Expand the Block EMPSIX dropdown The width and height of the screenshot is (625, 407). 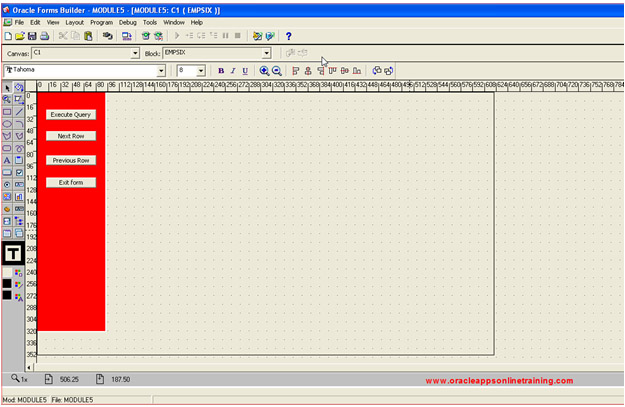click(266, 53)
